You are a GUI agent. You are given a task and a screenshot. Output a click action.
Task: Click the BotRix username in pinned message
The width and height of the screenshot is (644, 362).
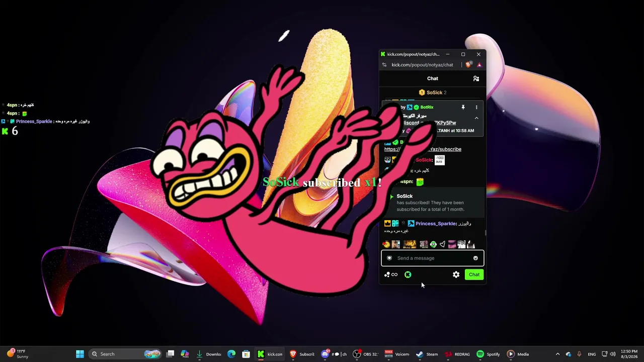[x=427, y=107]
